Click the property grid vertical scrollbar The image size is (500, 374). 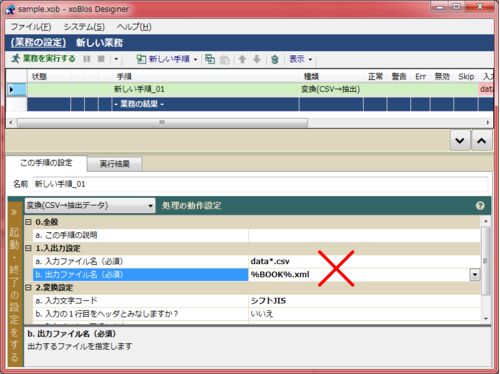tap(486, 261)
